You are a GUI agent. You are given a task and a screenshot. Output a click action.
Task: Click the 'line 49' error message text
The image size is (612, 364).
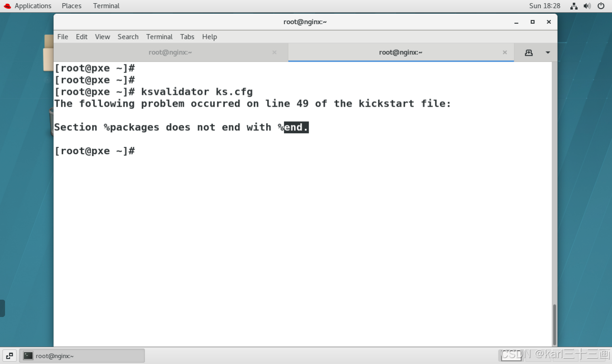(287, 104)
